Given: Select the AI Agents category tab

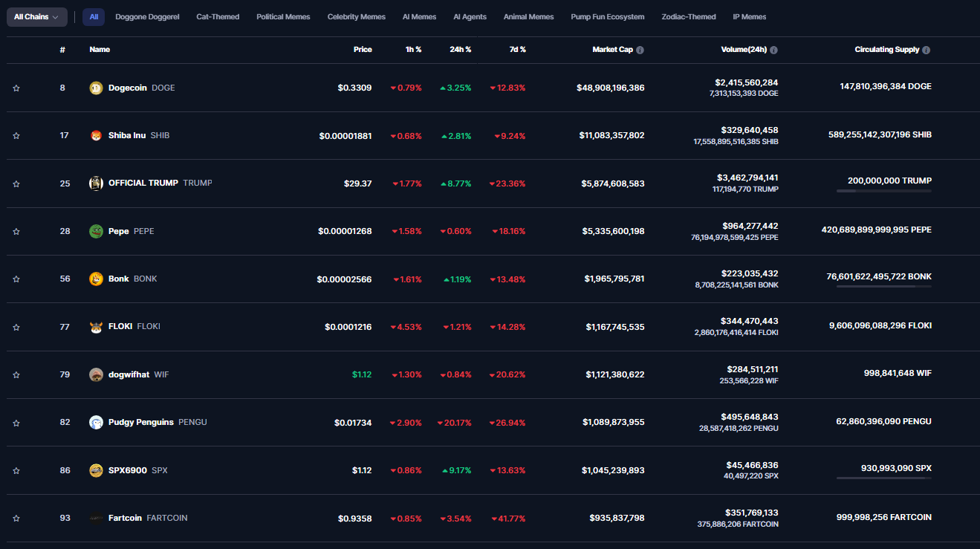Looking at the screenshot, I should click(x=470, y=17).
